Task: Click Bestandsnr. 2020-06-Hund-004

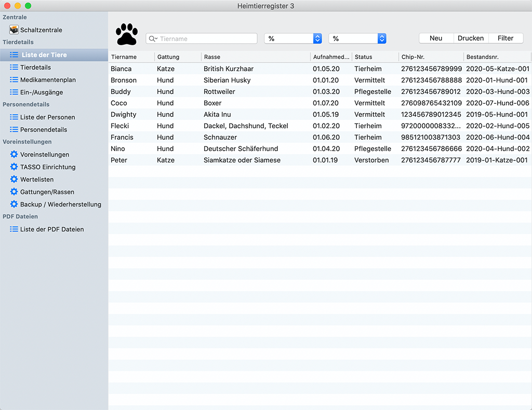Action: (x=498, y=137)
